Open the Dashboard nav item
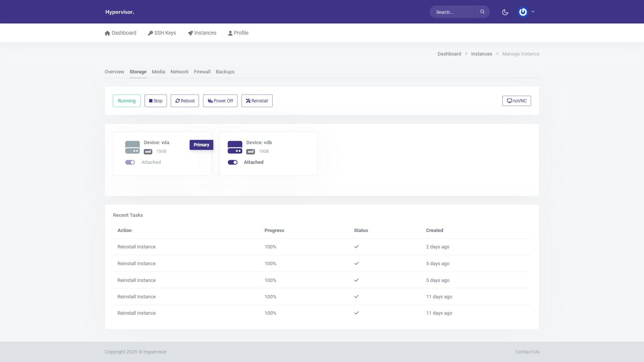Image resolution: width=644 pixels, height=362 pixels. [120, 33]
